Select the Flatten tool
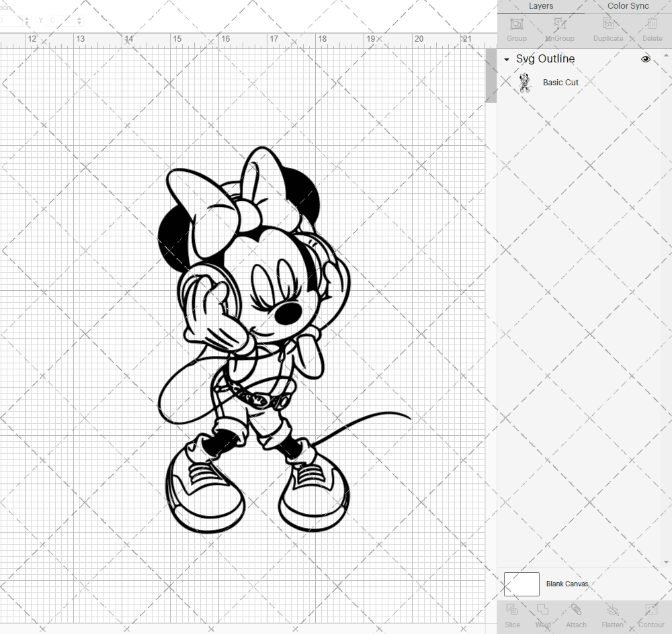This screenshot has width=672, height=634. point(612,615)
